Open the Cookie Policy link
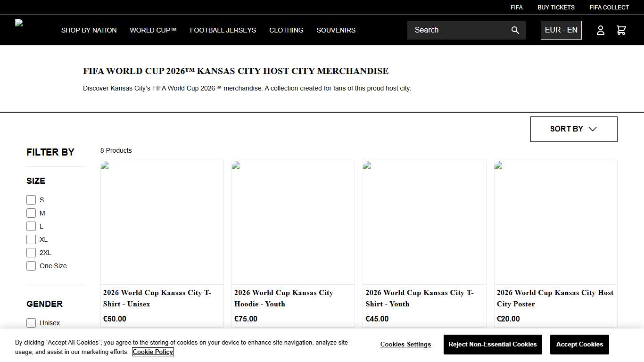The image size is (644, 362). click(153, 352)
